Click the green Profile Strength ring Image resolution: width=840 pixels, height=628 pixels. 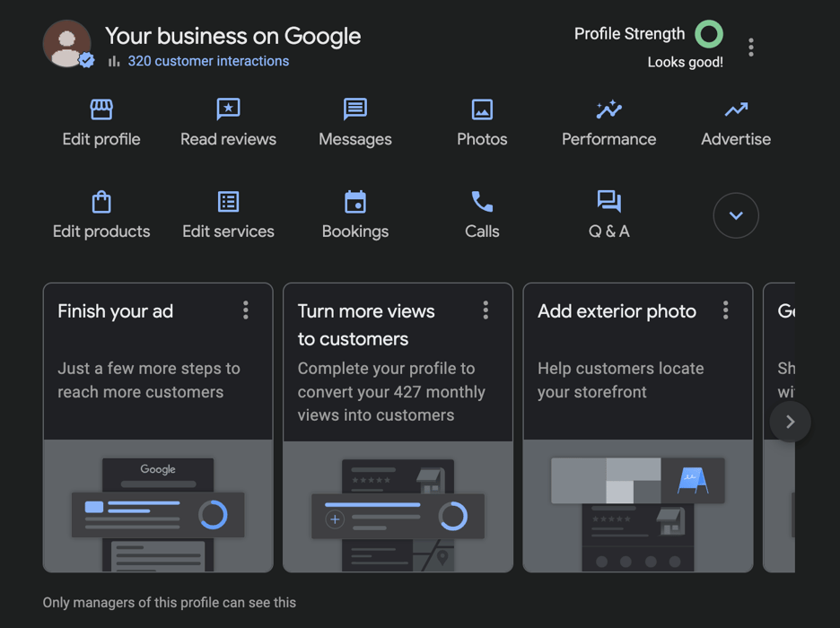point(709,34)
